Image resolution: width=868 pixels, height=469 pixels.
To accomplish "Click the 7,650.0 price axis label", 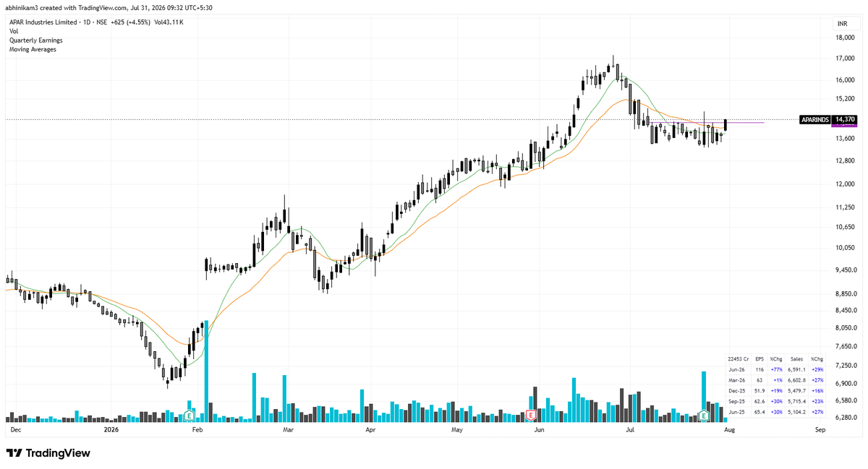I will [846, 347].
